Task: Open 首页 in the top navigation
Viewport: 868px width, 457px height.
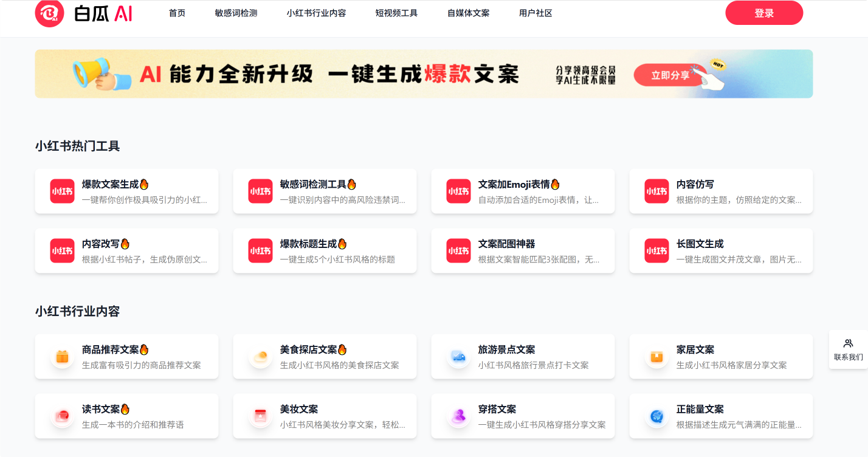Action: coord(177,13)
